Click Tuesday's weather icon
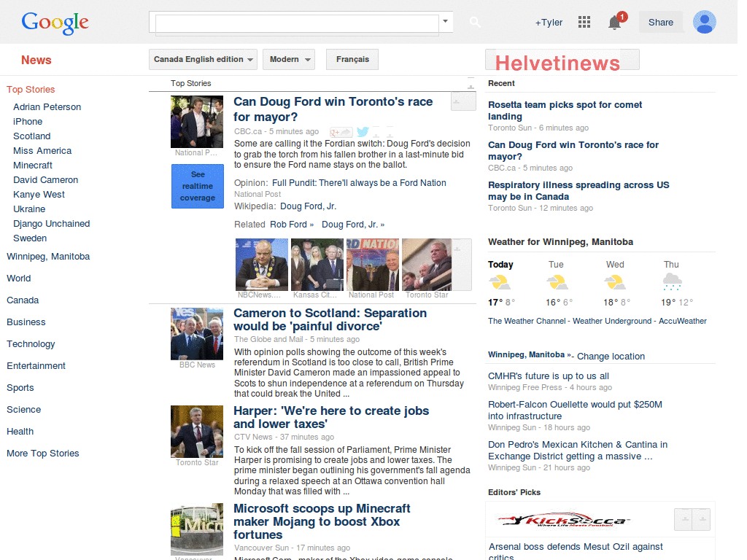This screenshot has height=560, width=747. (x=557, y=282)
